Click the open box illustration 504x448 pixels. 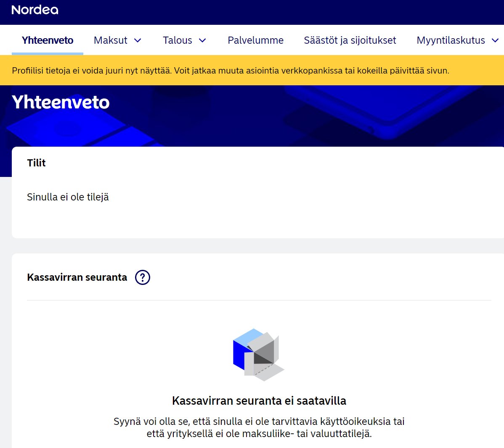click(x=258, y=355)
